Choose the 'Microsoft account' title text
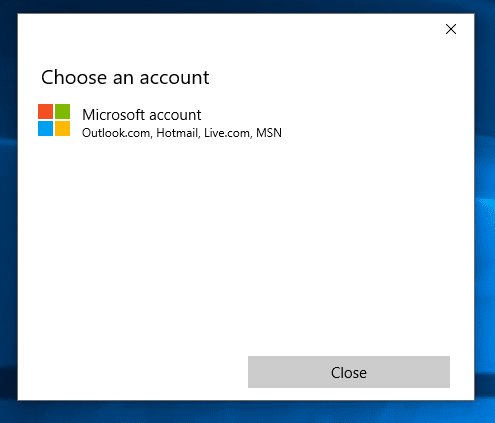 [142, 115]
